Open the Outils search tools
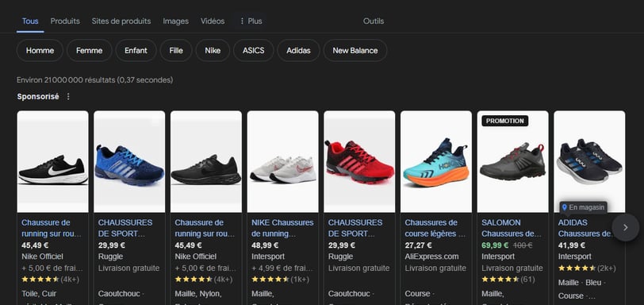This screenshot has width=644, height=305. (374, 21)
